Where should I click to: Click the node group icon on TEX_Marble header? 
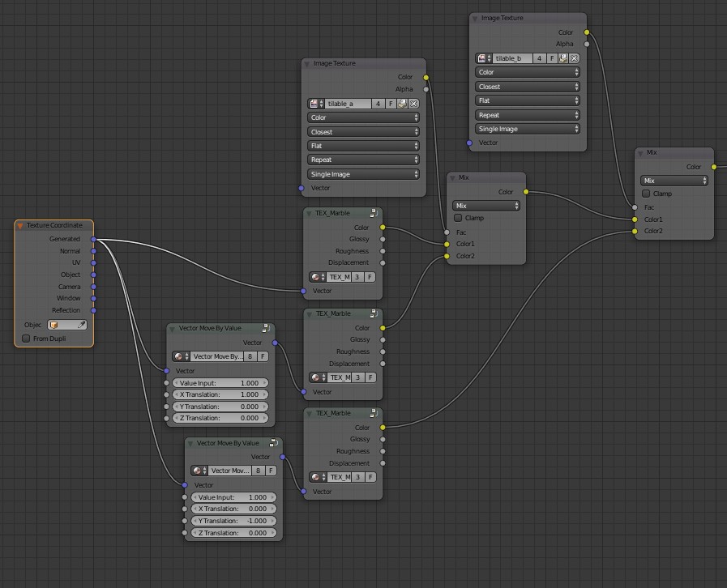pos(372,213)
